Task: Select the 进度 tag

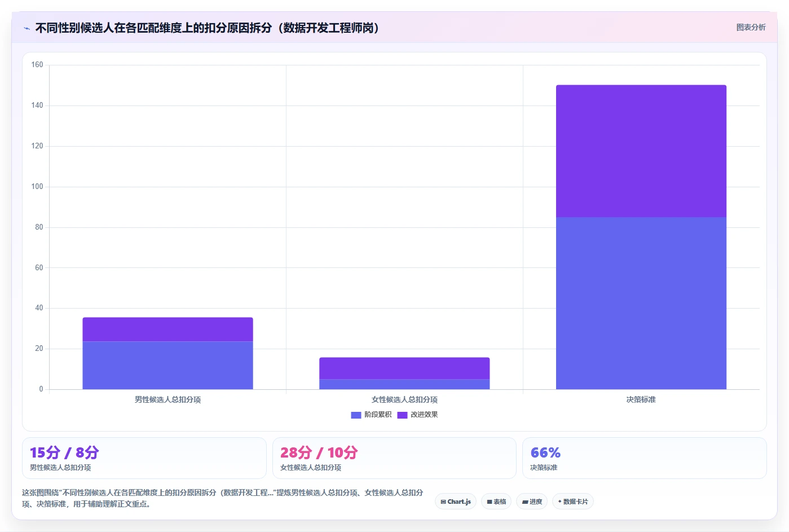Action: tap(532, 502)
